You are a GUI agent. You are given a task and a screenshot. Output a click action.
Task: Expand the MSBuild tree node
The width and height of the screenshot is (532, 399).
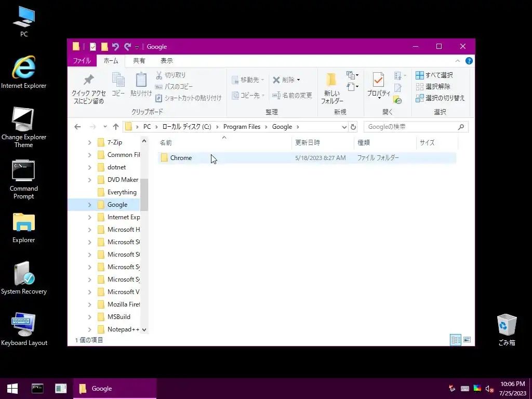89,317
